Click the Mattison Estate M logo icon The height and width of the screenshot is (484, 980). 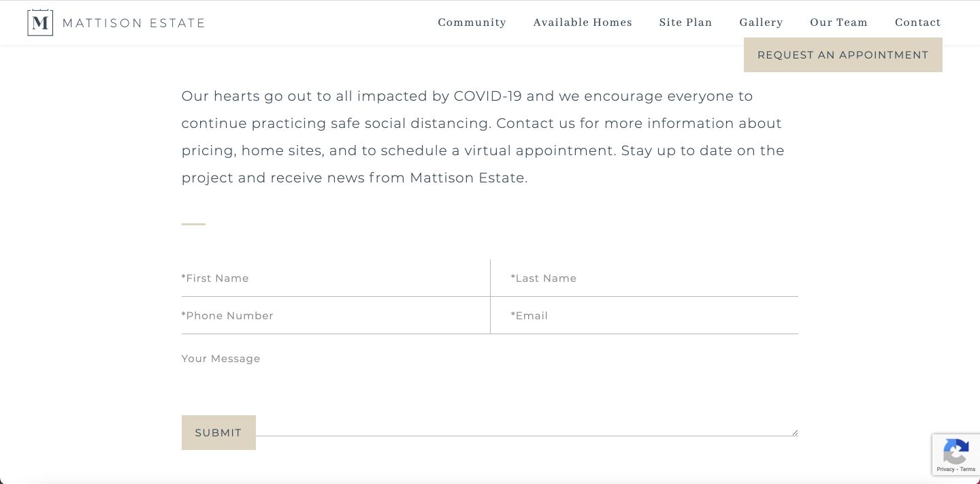click(40, 22)
